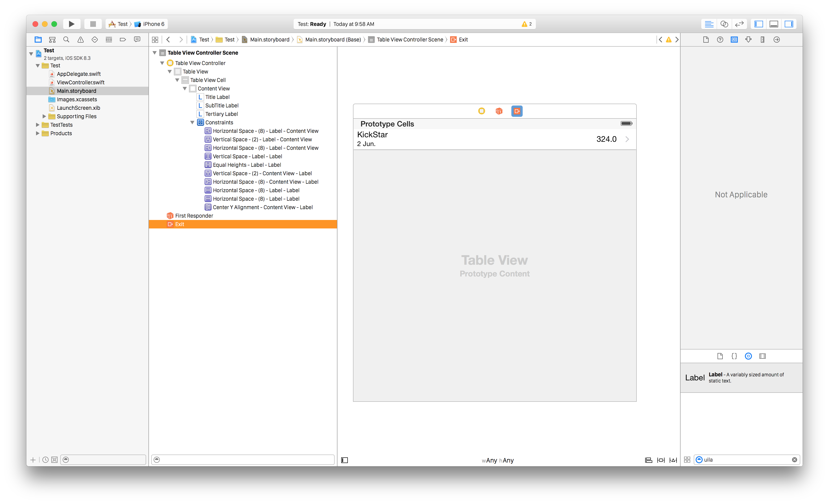Show the Media library
This screenshot has height=504, width=829.
click(762, 356)
